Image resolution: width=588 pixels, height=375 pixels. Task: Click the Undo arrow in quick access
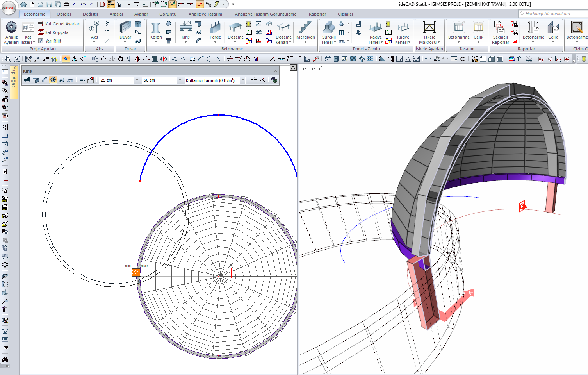pyautogui.click(x=75, y=4)
